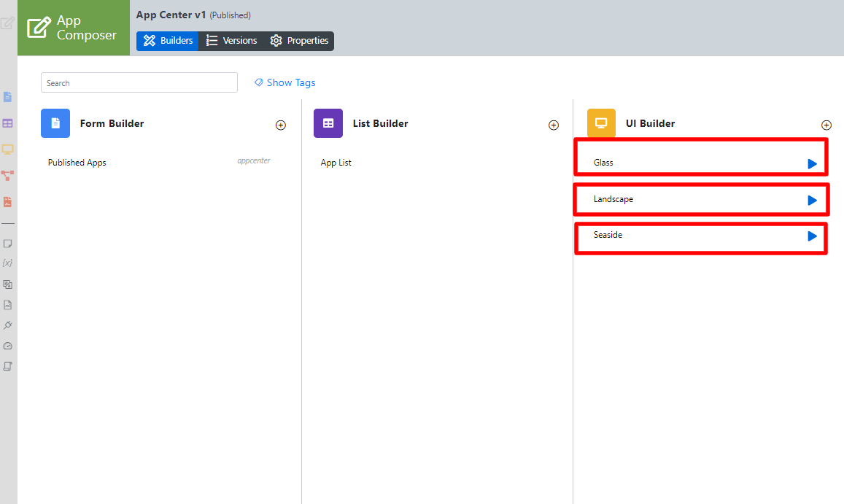Click the performance gauge sidebar icon
This screenshot has height=504, width=844.
(8, 346)
